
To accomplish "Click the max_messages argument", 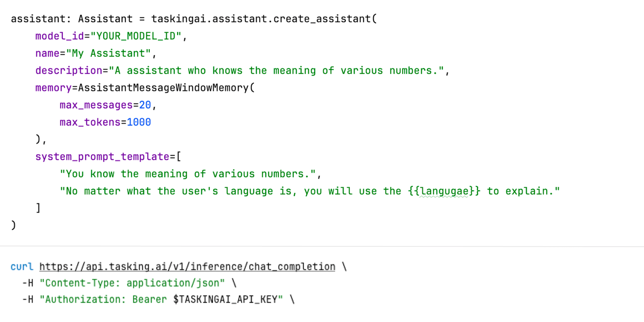I will tap(96, 105).
